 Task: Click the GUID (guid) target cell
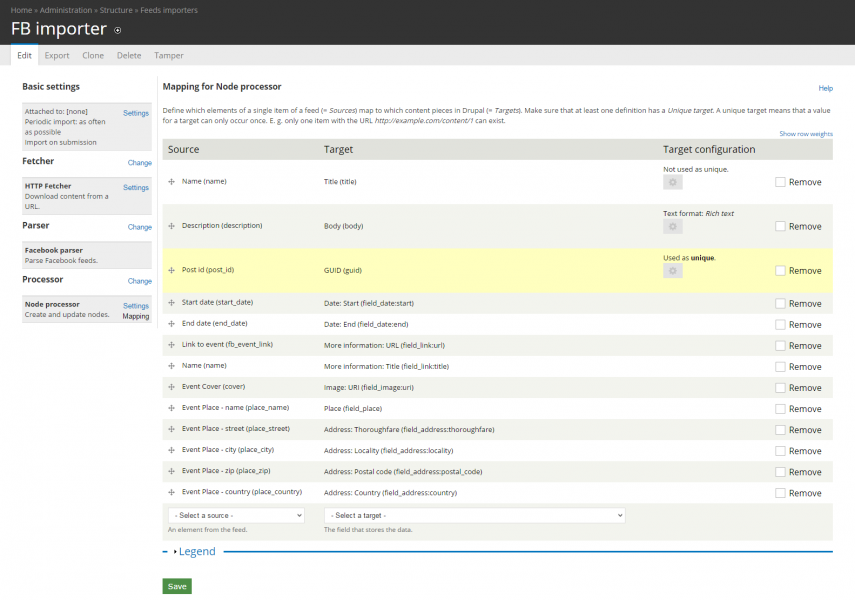pyautogui.click(x=342, y=271)
